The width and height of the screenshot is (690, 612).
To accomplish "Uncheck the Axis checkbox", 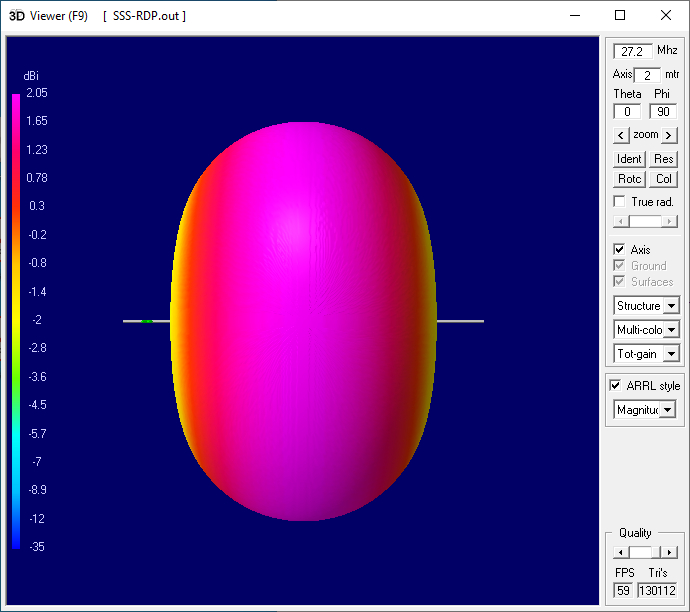I will [620, 250].
